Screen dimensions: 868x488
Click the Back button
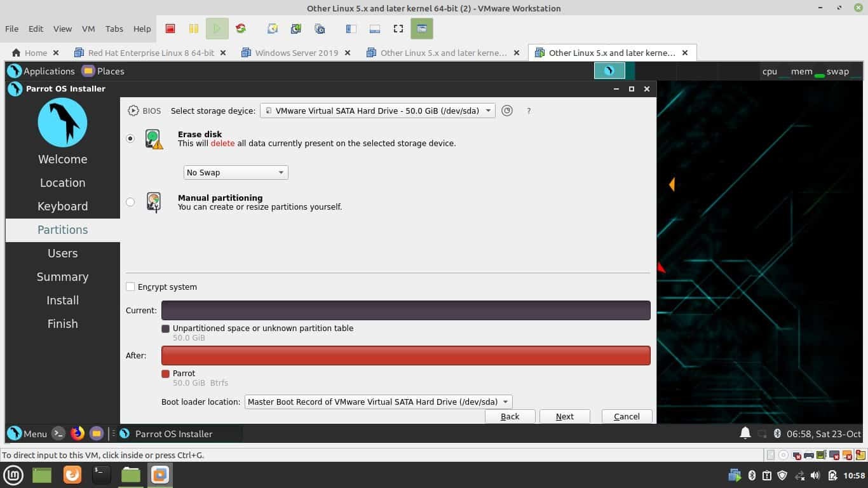(510, 416)
